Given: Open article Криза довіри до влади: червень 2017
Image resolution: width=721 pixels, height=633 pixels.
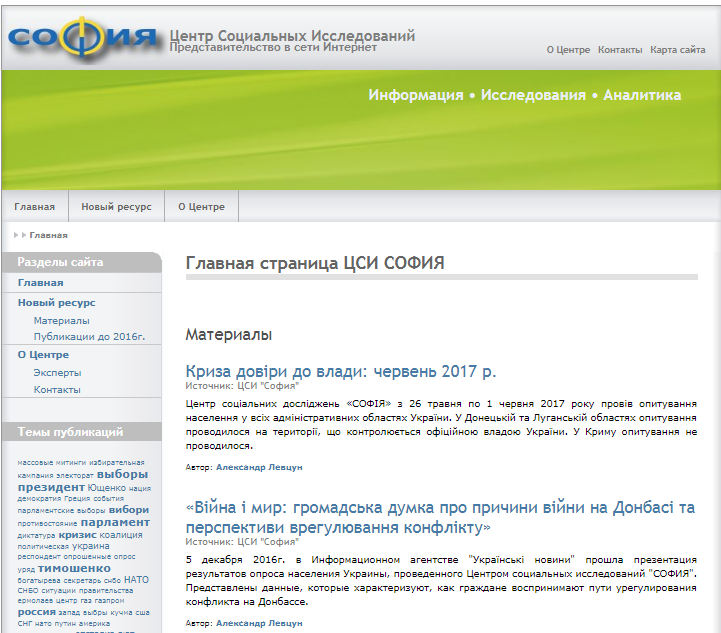Looking at the screenshot, I should tap(340, 371).
